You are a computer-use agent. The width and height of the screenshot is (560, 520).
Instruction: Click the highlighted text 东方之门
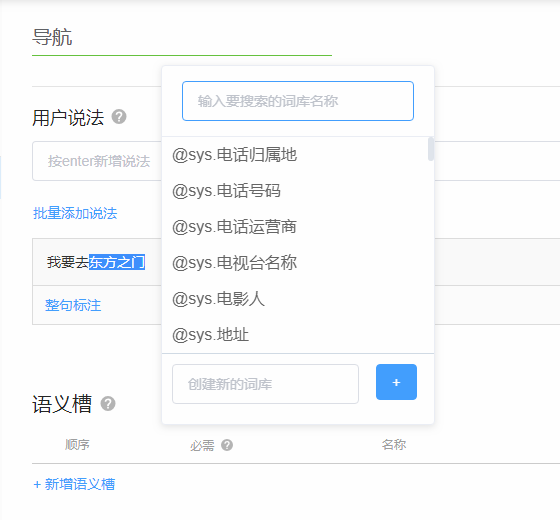tap(117, 262)
